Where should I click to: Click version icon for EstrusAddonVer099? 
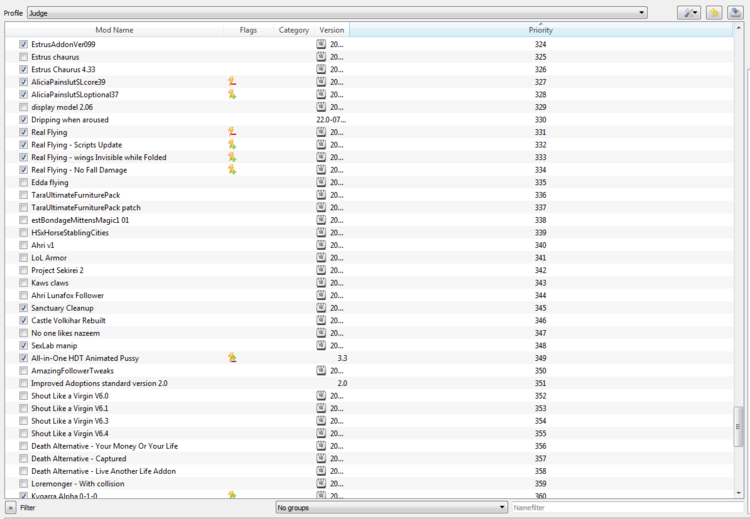321,44
